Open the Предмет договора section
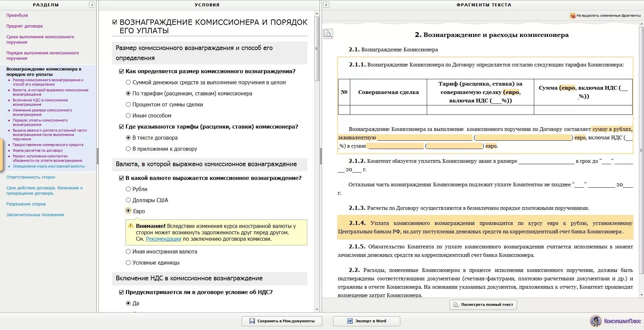The height and width of the screenshot is (330, 644). click(24, 26)
